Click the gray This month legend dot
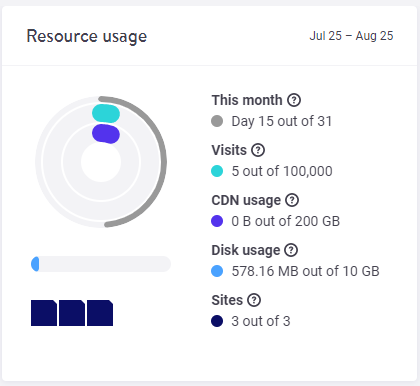 coord(217,121)
